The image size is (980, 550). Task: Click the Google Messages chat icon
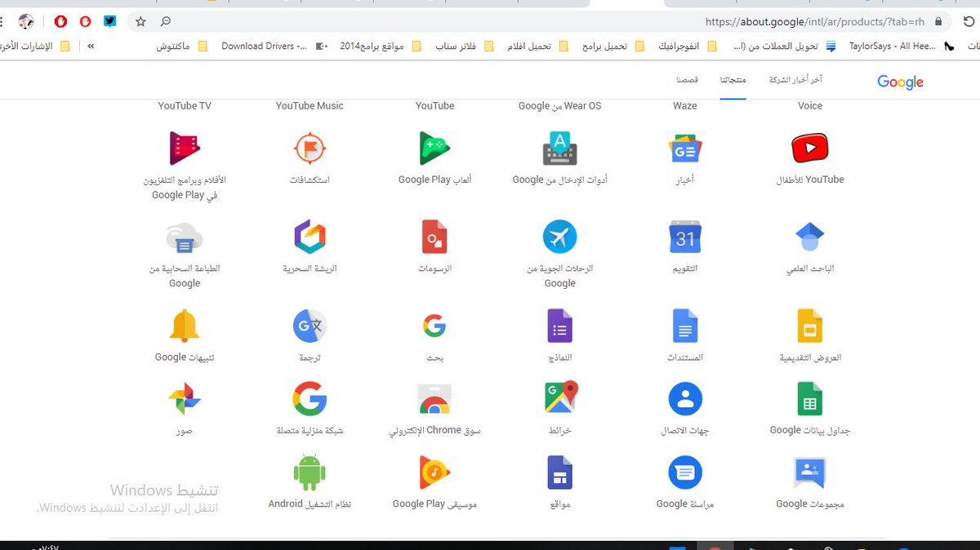tap(685, 472)
